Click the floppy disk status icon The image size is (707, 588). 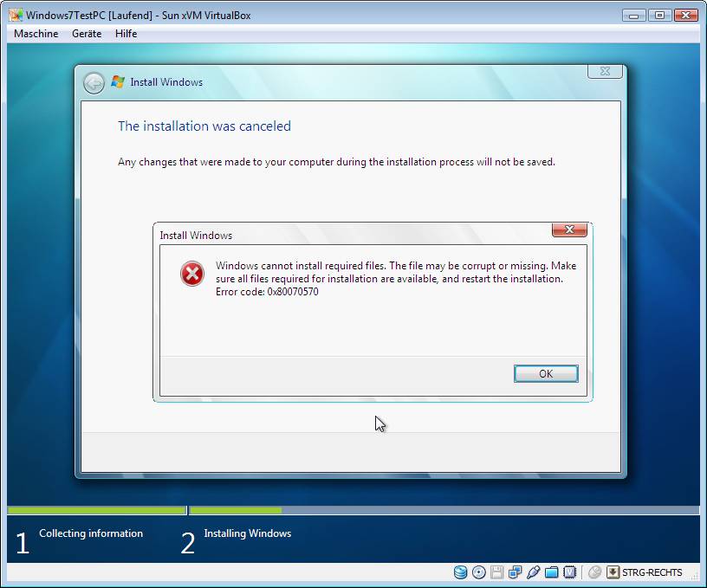[x=496, y=572]
